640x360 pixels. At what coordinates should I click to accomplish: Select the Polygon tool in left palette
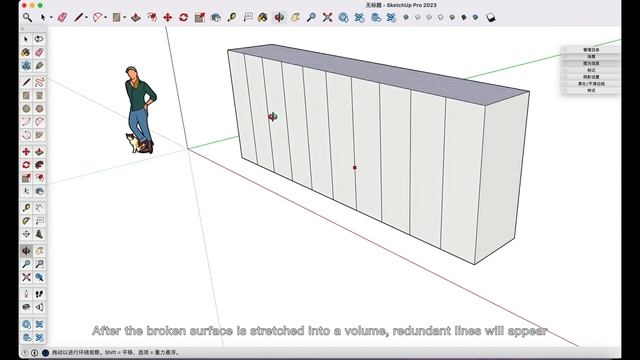(39, 109)
